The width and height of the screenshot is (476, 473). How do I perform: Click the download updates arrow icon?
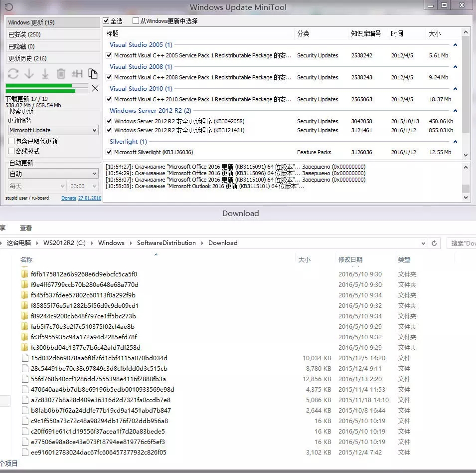pyautogui.click(x=29, y=74)
